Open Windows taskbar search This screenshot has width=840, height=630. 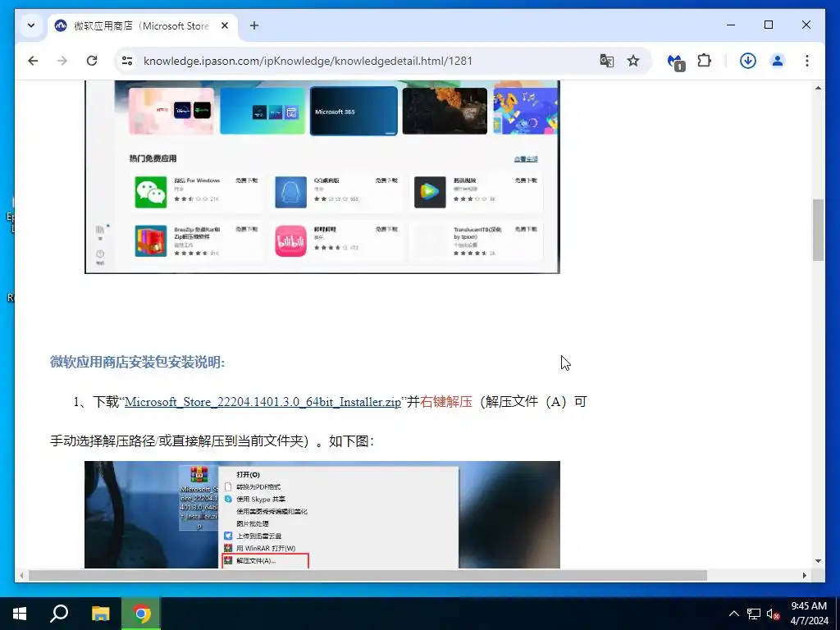coord(59,614)
